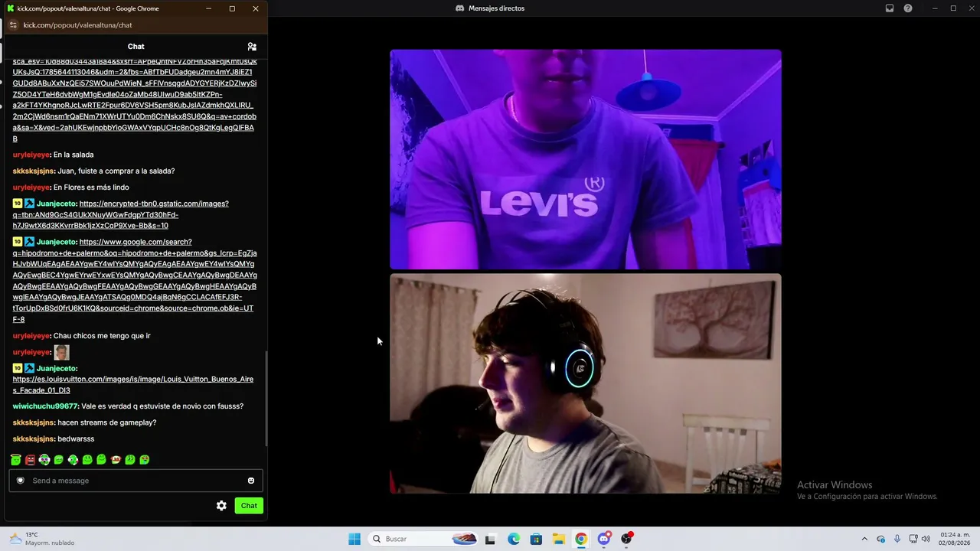Insert the heart-eyes drooling green emote
This screenshot has width=980, height=551.
[x=145, y=460]
